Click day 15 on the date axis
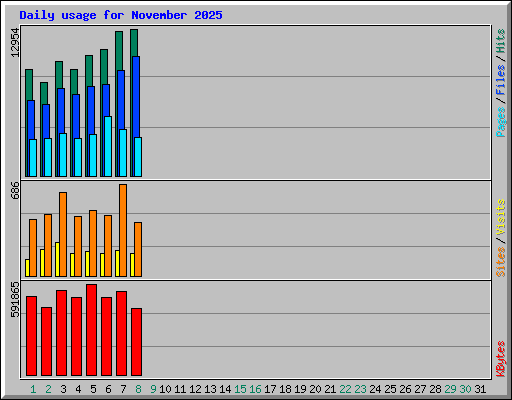This screenshot has width=512, height=400. [240, 389]
